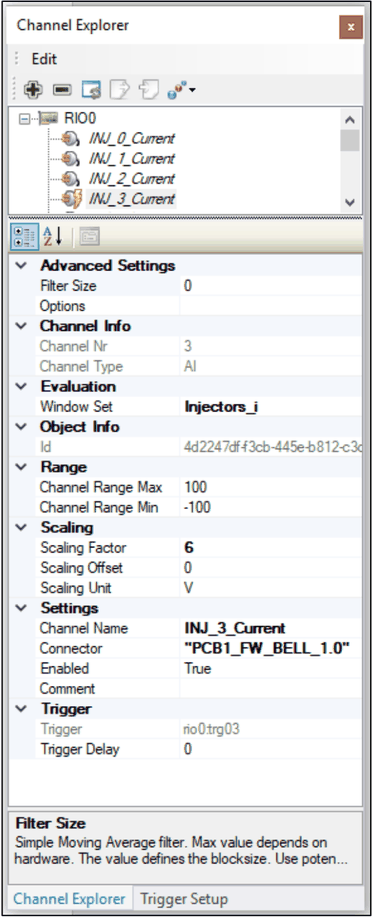Image resolution: width=372 pixels, height=918 pixels.
Task: Select the Filter Size property label
Action: coord(68,286)
